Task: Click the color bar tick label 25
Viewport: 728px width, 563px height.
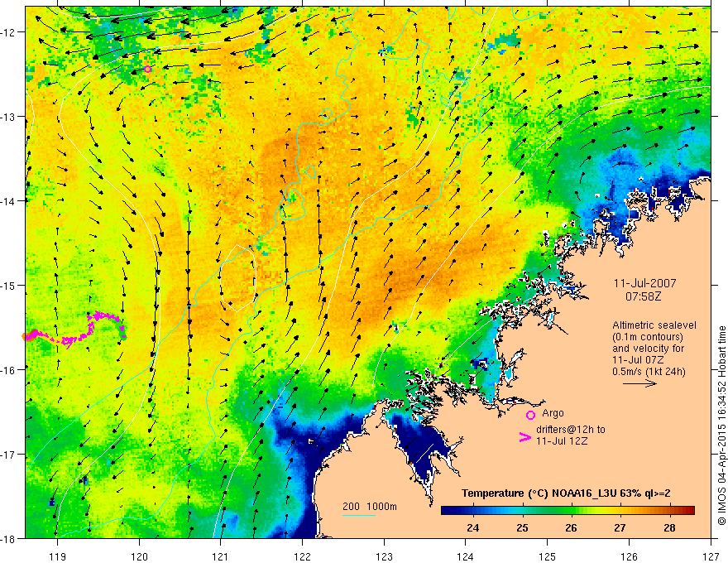Action: coord(522,528)
